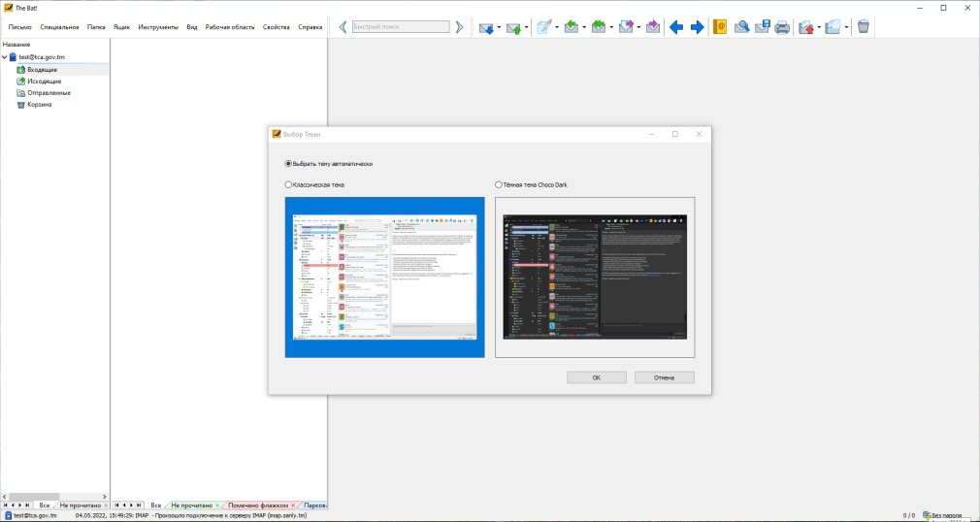Go to previous message blue left arrow

pos(676,27)
